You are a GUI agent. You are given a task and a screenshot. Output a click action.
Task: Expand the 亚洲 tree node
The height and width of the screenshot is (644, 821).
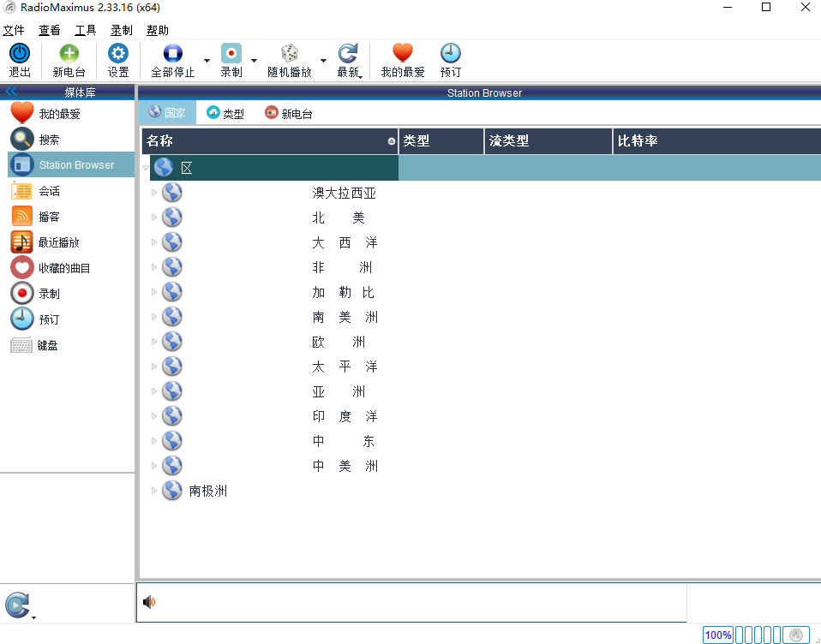pos(154,391)
